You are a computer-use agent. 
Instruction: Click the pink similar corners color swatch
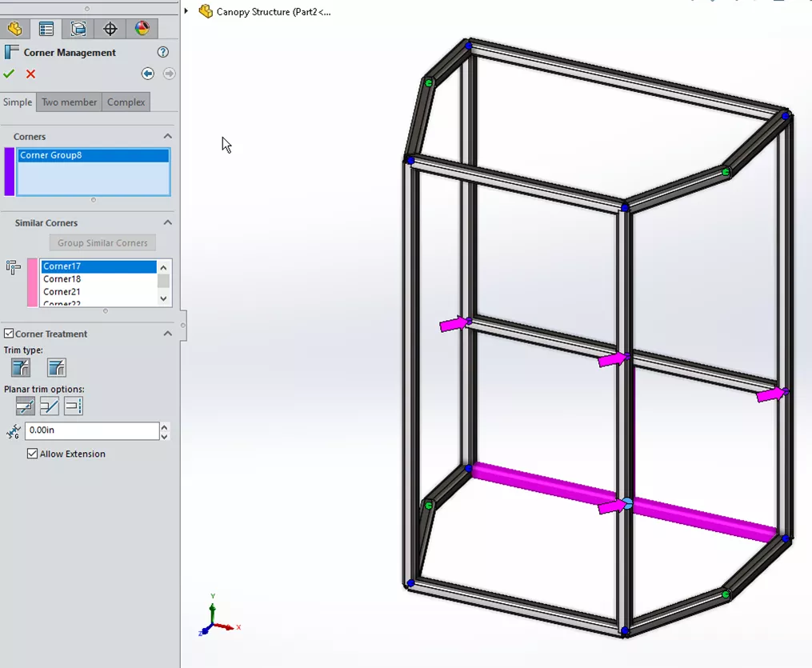click(32, 282)
